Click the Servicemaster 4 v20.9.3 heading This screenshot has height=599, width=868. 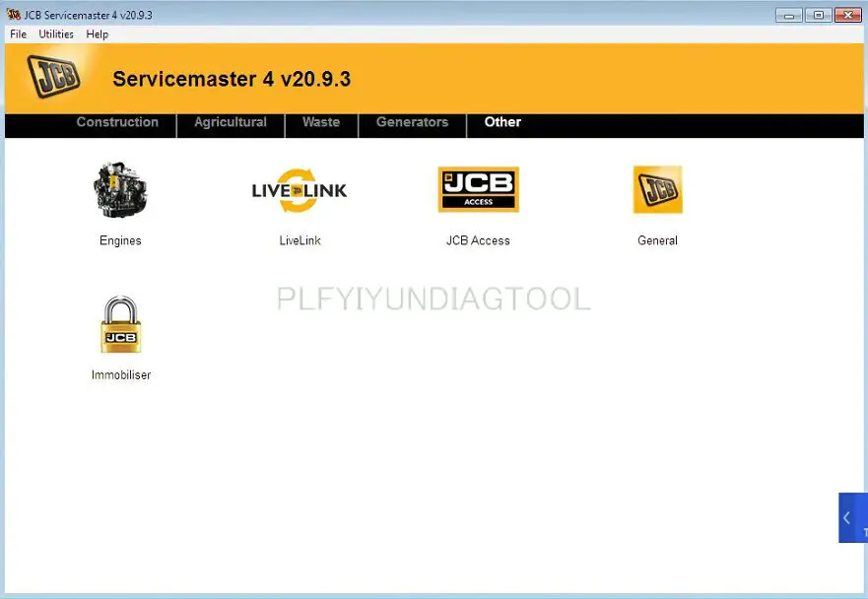pos(232,79)
